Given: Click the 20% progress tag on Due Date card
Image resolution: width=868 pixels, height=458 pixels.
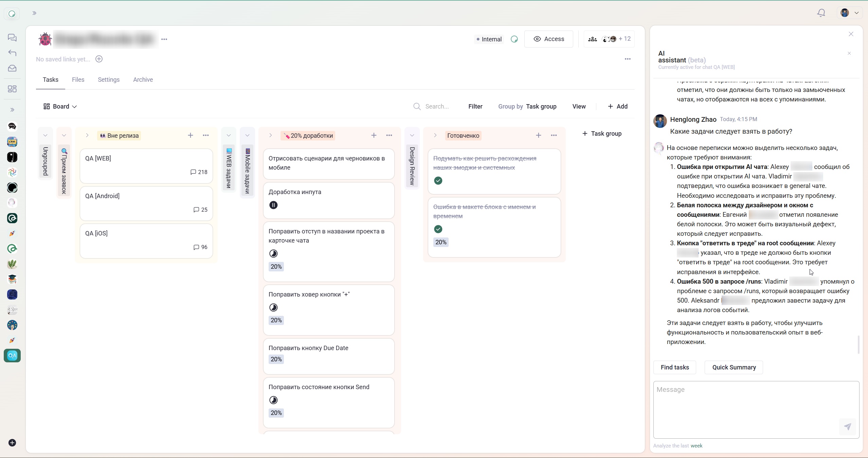Looking at the screenshot, I should coord(276,359).
